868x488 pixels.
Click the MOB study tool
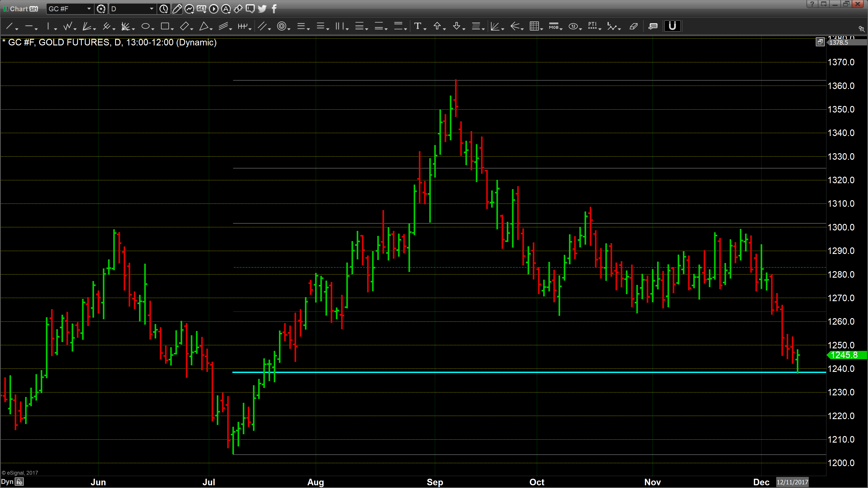tap(554, 26)
